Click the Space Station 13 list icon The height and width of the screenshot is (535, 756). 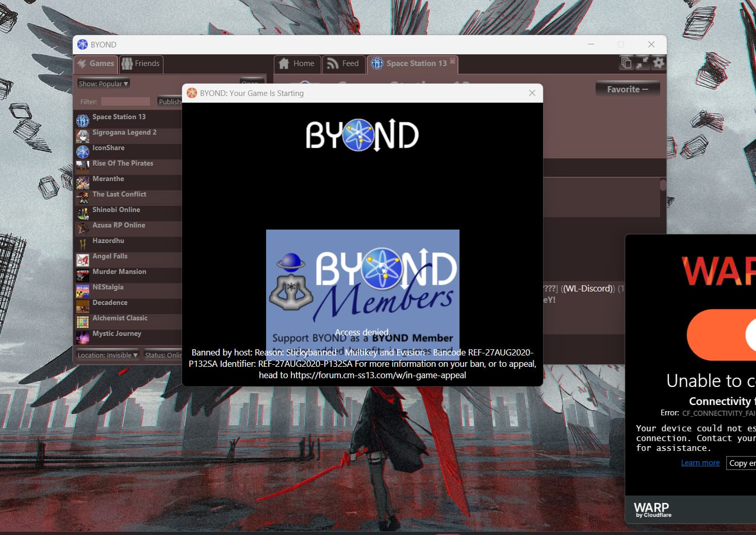pyautogui.click(x=83, y=121)
